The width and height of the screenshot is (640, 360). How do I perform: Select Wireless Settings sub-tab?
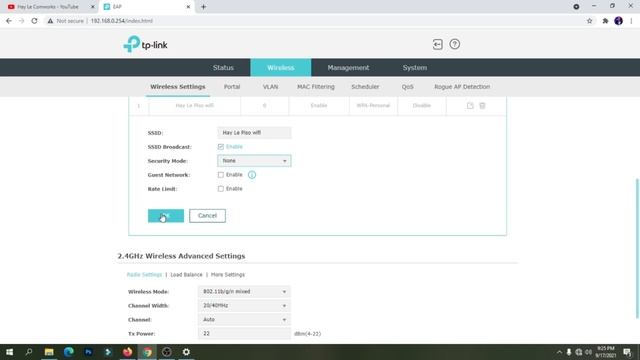click(x=178, y=87)
